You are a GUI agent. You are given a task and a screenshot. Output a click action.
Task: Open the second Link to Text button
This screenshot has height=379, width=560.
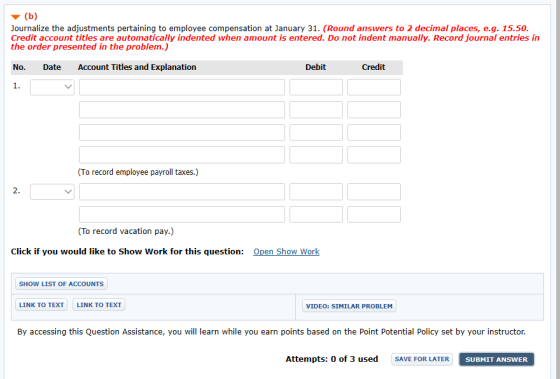(99, 305)
